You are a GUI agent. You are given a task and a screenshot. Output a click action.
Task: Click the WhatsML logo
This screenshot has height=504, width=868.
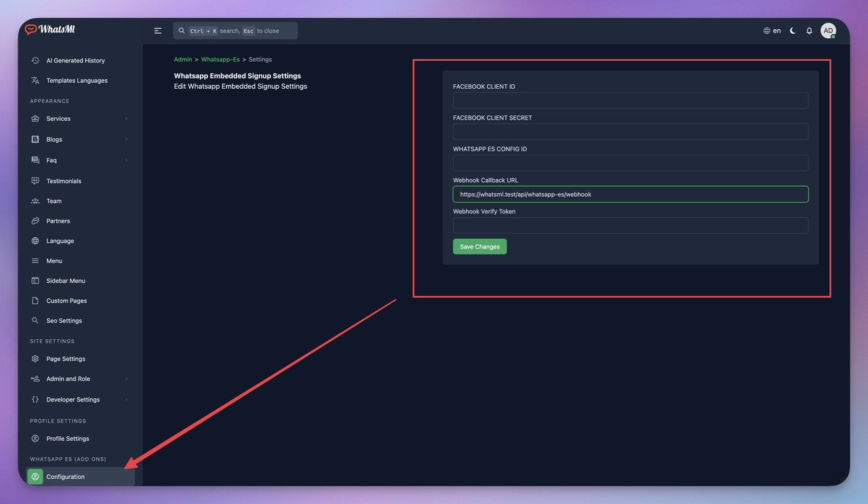(50, 29)
